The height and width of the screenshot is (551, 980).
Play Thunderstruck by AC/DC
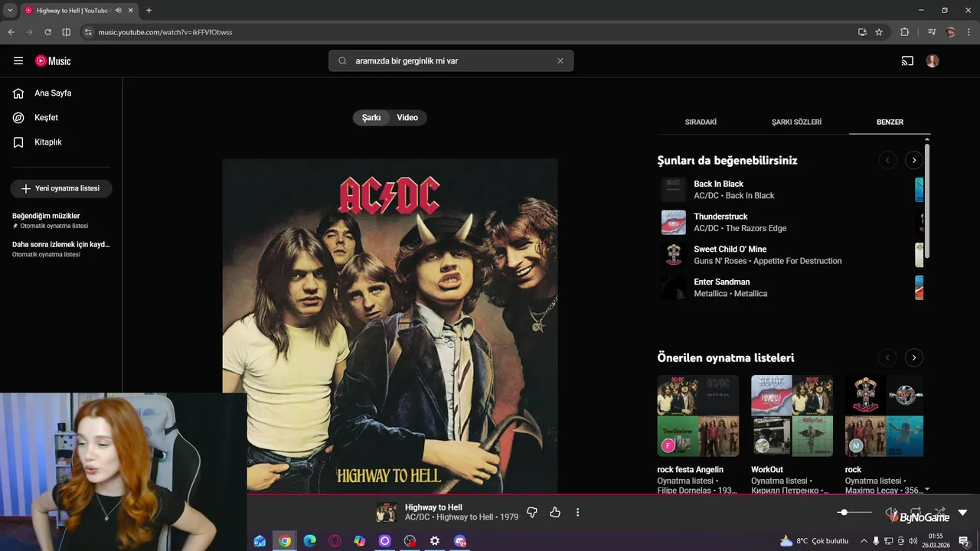coord(720,217)
